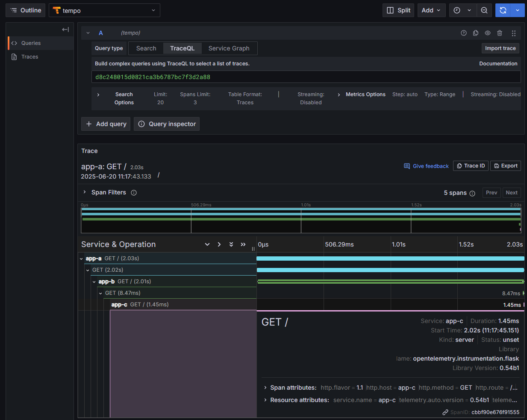Switch to the Service Graph tab

point(229,48)
